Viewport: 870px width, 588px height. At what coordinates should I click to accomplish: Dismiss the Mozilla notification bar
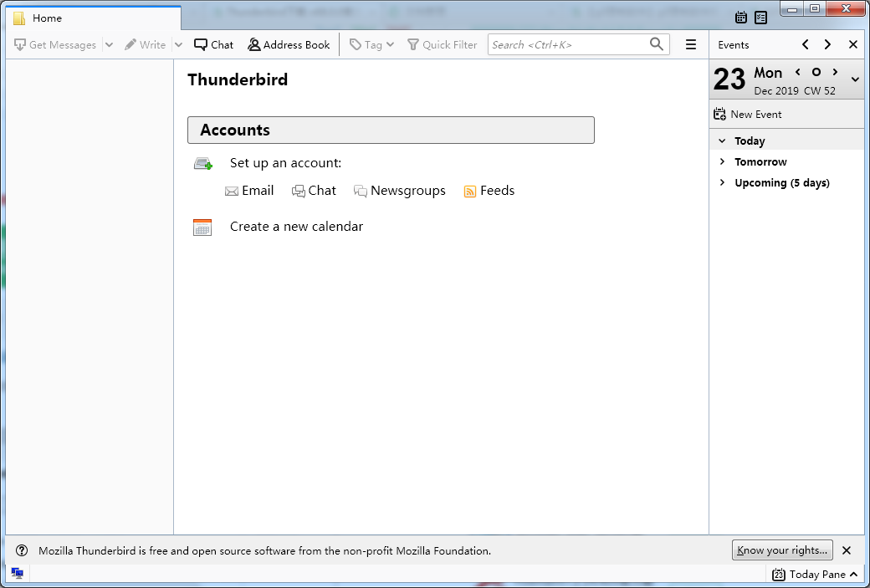[x=846, y=550]
